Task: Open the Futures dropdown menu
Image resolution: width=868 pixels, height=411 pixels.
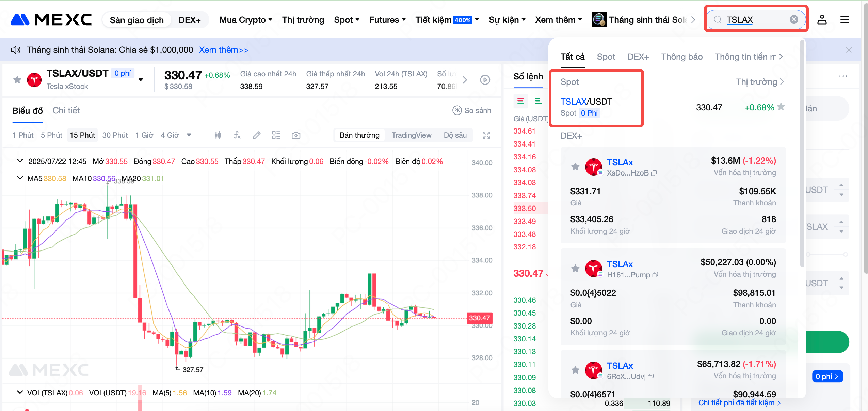Action: (x=387, y=20)
